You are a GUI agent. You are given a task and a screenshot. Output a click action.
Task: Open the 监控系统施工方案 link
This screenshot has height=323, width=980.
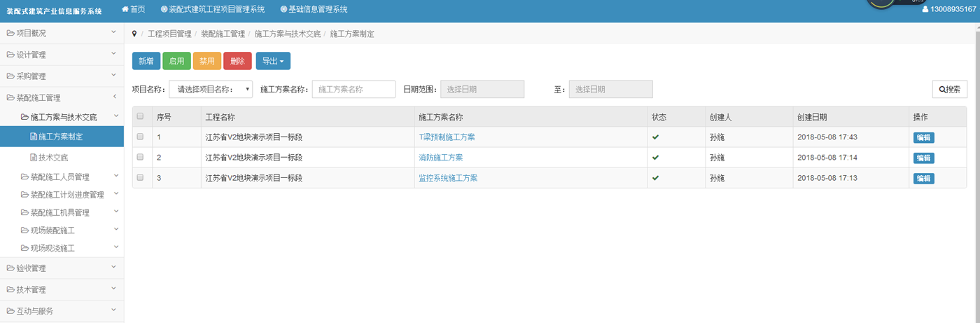448,178
